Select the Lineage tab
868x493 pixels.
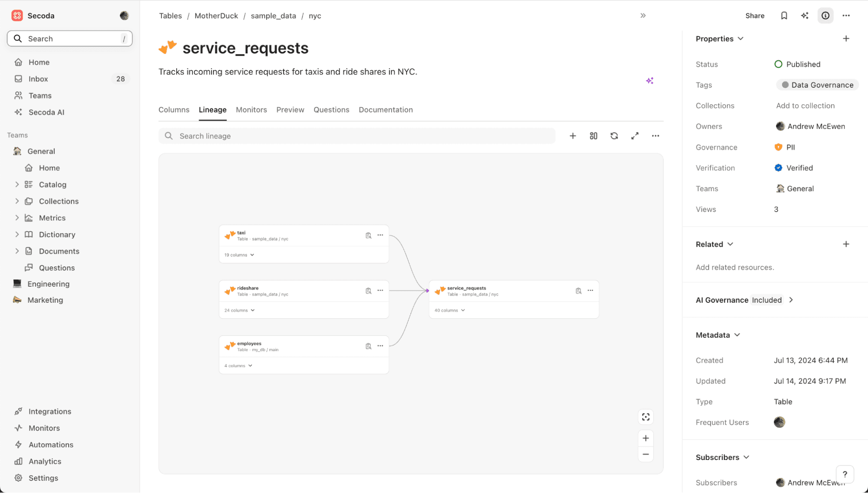pos(212,110)
